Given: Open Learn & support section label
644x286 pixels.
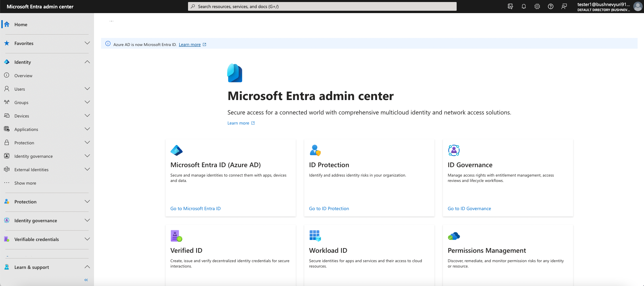Looking at the screenshot, I should [x=32, y=267].
